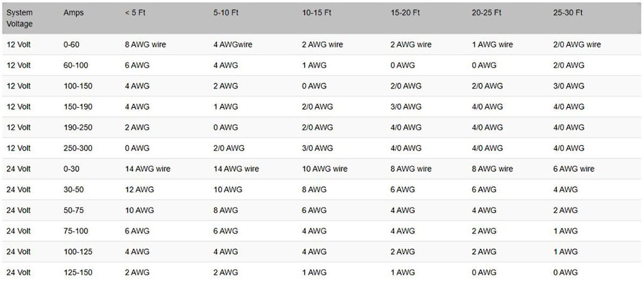Image resolution: width=644 pixels, height=288 pixels.
Task: Select the '12 AWG' cell
Action: tap(140, 189)
